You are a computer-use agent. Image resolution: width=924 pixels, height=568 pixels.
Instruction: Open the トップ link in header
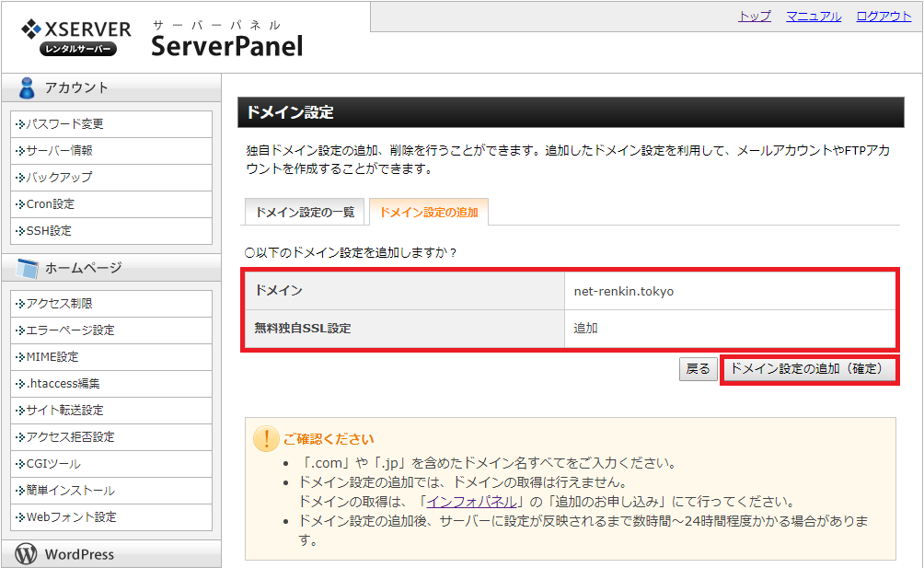pyautogui.click(x=755, y=17)
